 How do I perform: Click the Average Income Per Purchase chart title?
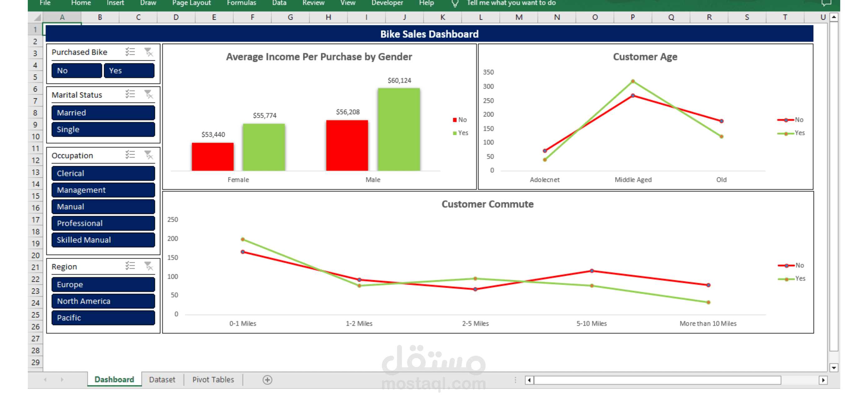coord(319,57)
